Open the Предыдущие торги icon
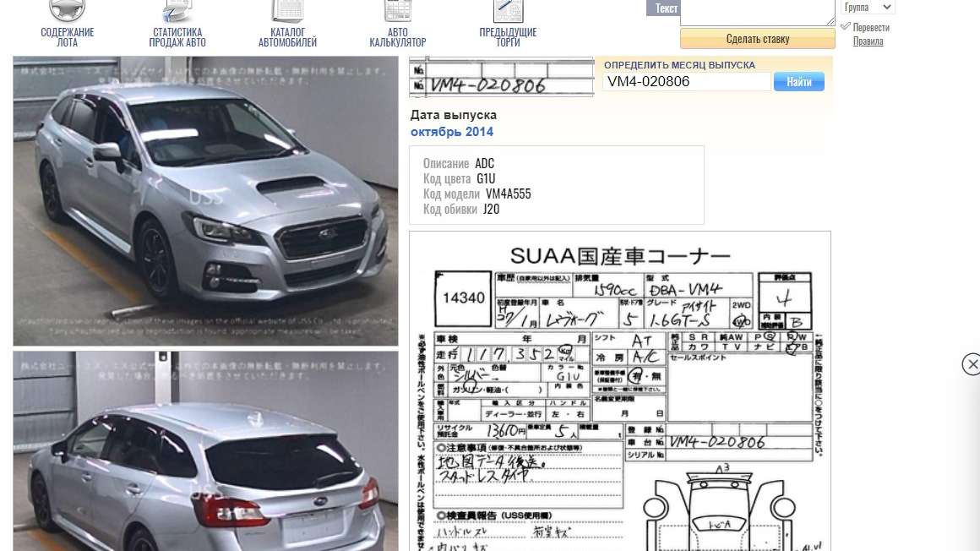 tap(508, 11)
